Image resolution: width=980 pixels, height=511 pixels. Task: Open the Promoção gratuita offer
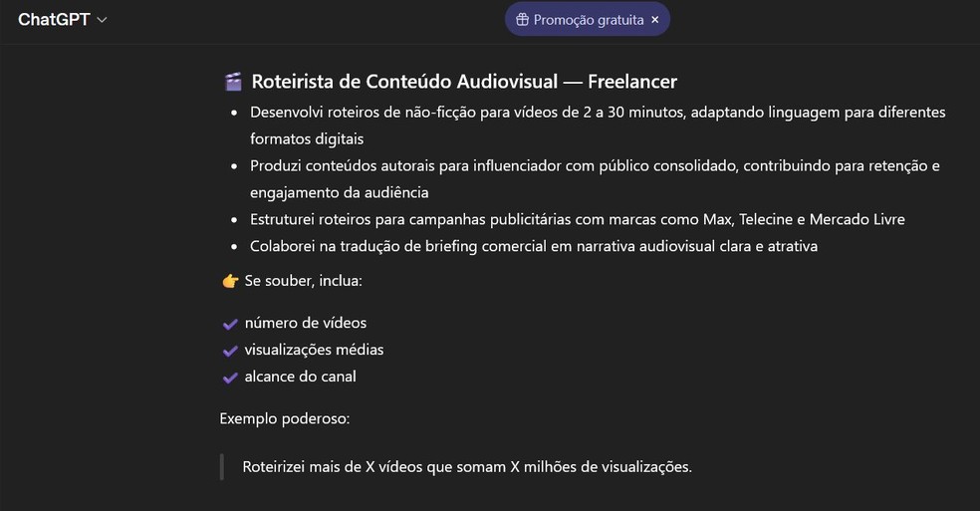point(588,20)
